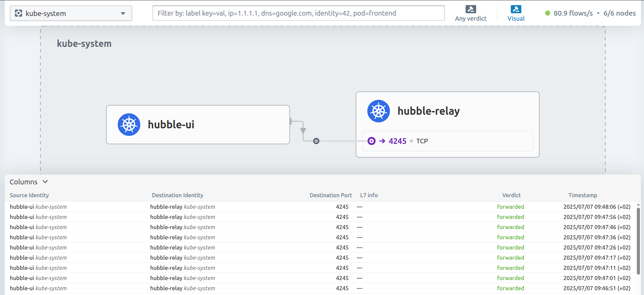The image size is (644, 295).
Task: Select the hubble-ui service card
Action: click(x=198, y=125)
